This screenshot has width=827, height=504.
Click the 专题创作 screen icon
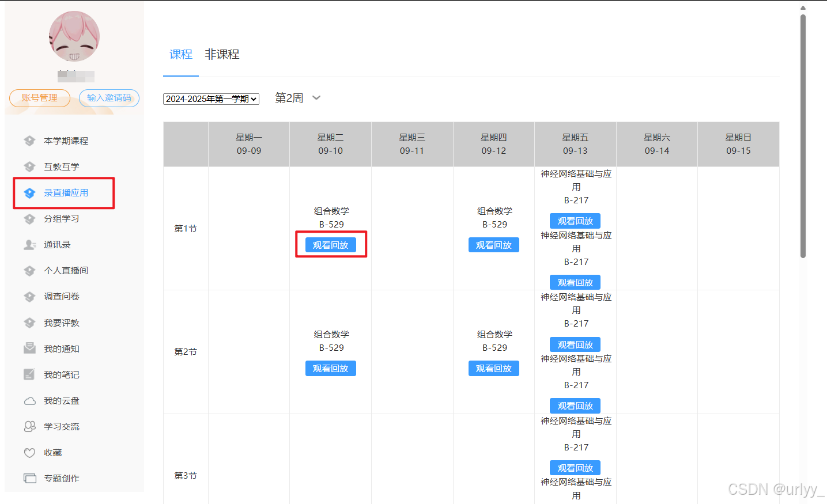pos(29,478)
